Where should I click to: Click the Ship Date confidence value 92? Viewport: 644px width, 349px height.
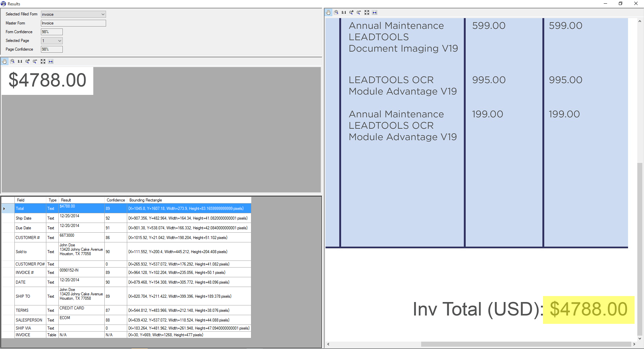pos(116,218)
